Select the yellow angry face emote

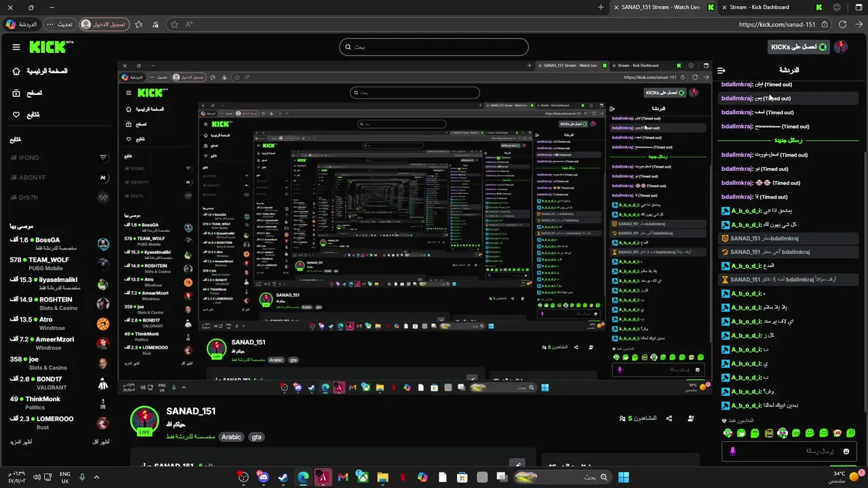769,433
